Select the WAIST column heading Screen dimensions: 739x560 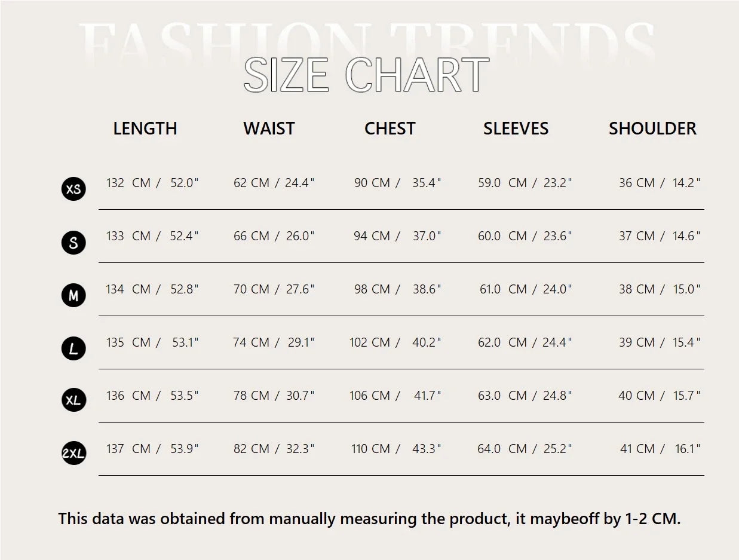click(x=269, y=128)
